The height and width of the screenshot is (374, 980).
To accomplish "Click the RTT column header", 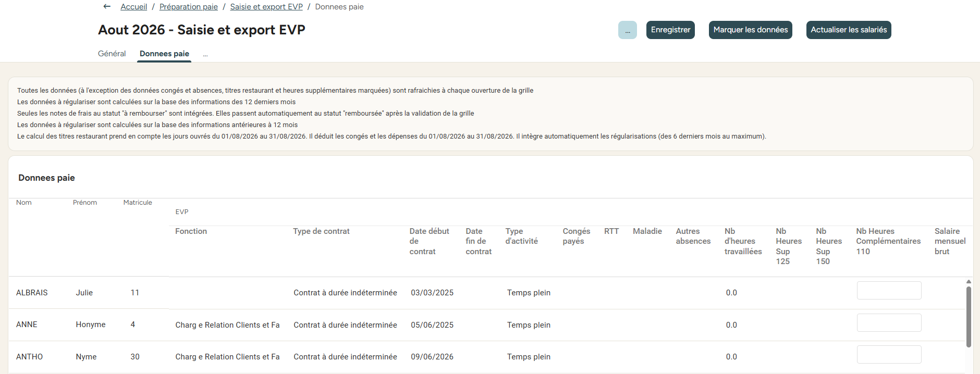I will coord(611,231).
